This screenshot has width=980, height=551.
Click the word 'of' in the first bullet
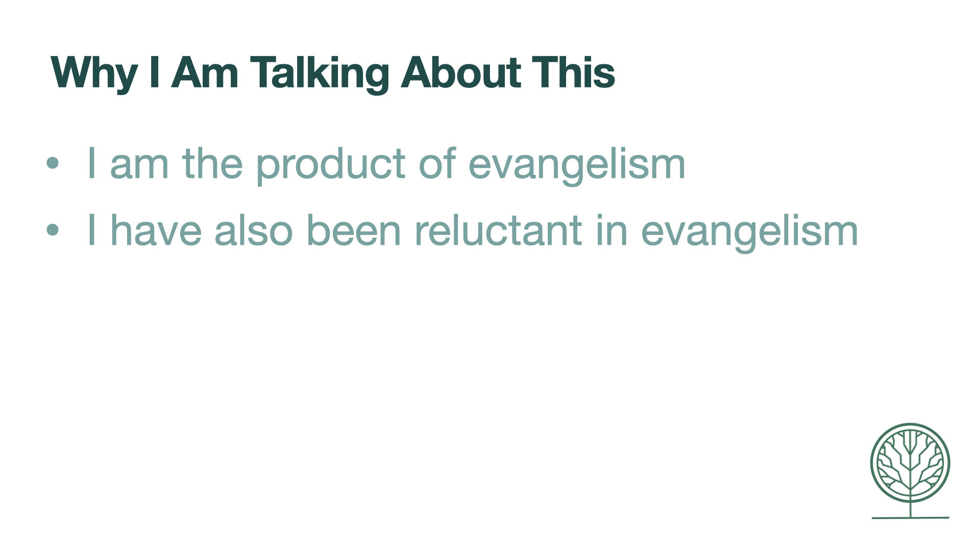click(x=437, y=162)
